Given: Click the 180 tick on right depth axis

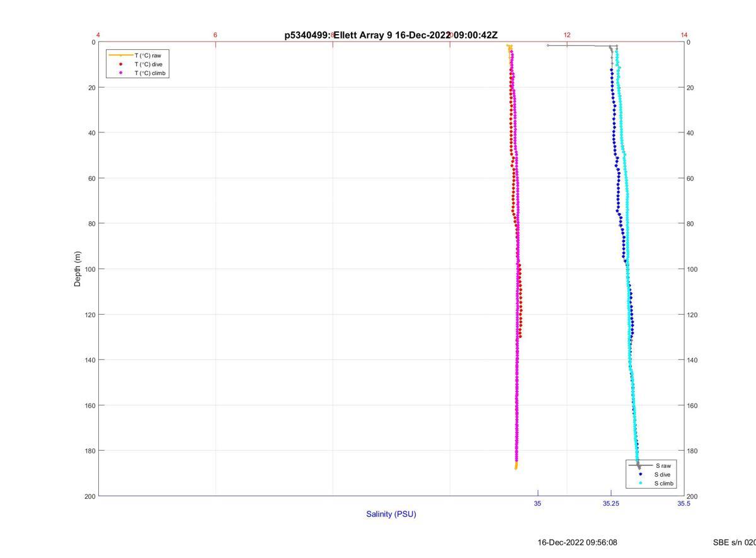Looking at the screenshot, I should click(x=692, y=451).
